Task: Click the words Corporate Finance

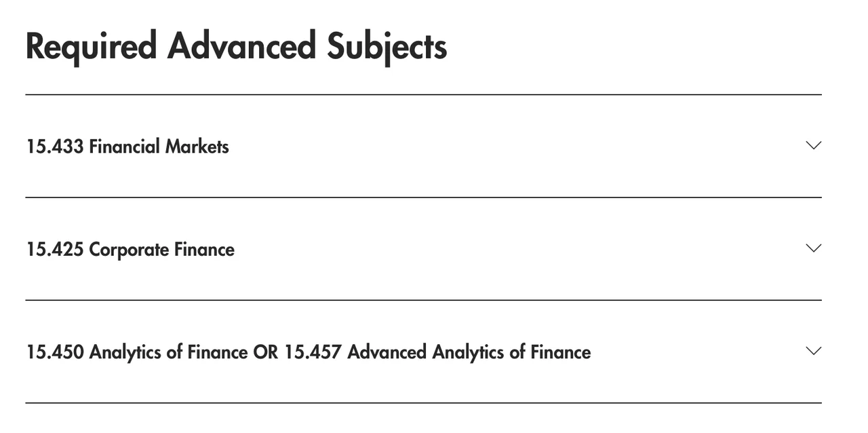Action: [x=161, y=250]
